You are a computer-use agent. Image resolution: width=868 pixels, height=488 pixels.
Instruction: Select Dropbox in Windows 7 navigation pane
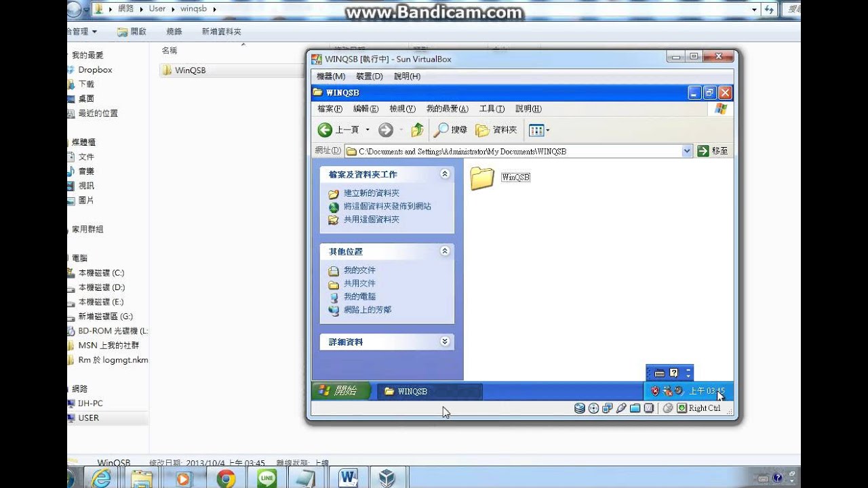[95, 70]
